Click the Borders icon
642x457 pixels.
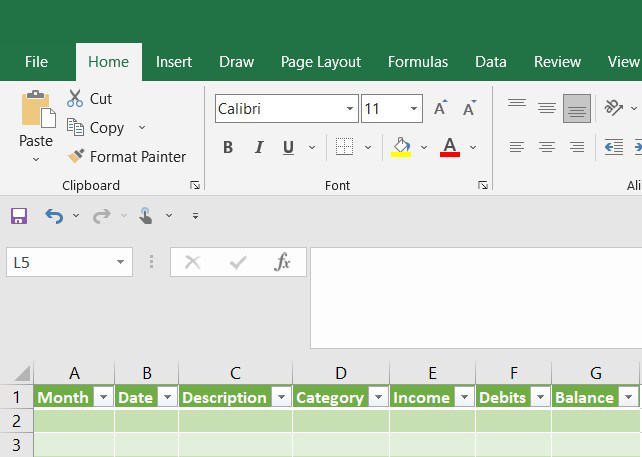coord(344,147)
